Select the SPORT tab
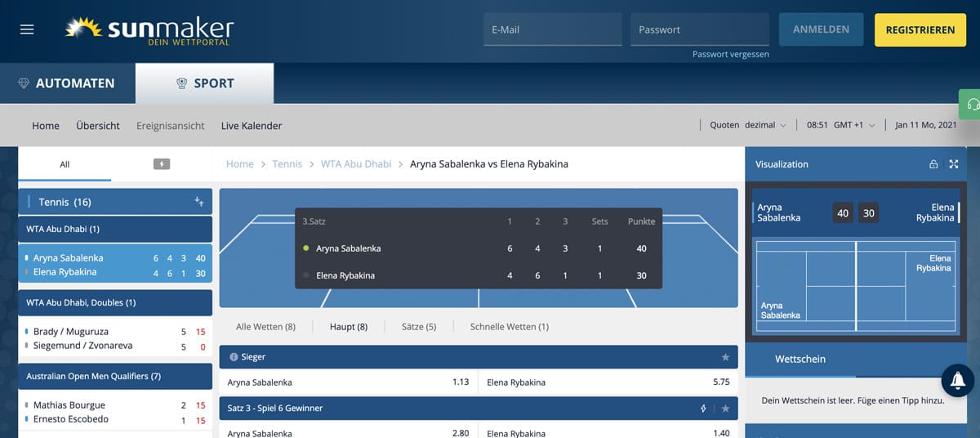This screenshot has width=980, height=438. click(x=205, y=83)
